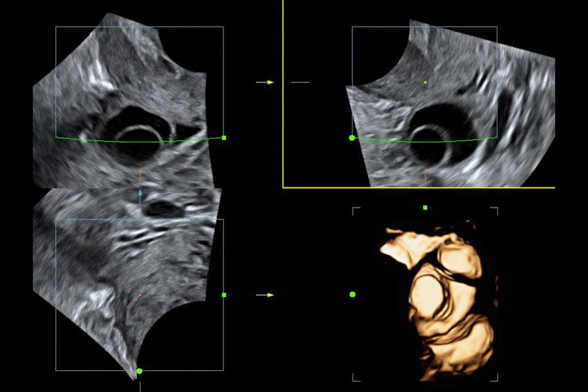Click the yellow arrow beside the top-left ultrasound pane

click(x=265, y=82)
